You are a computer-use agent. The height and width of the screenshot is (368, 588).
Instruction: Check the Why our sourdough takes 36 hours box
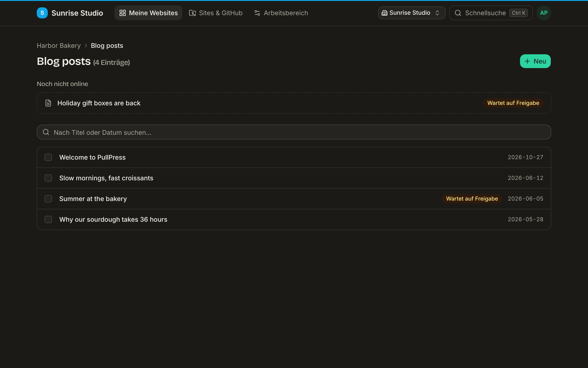click(48, 219)
